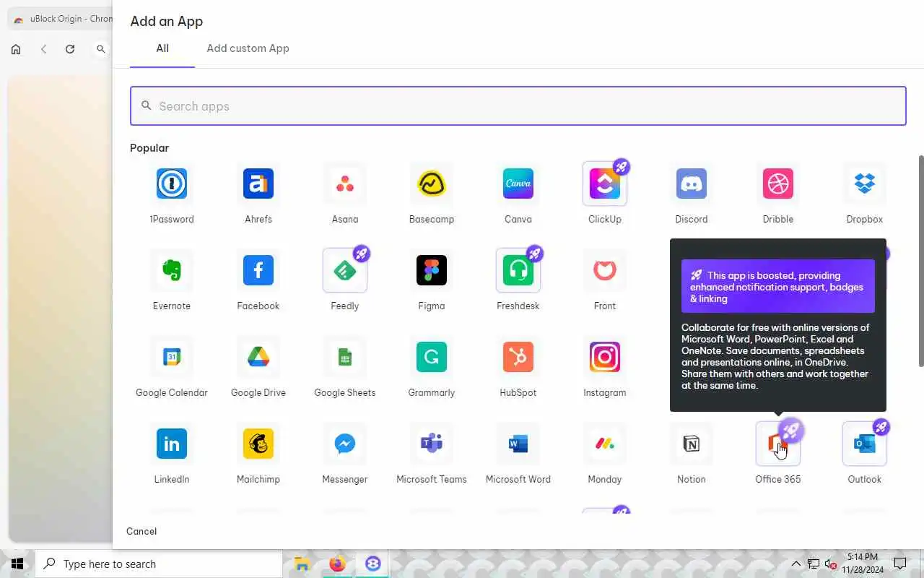Viewport: 924px width, 578px height.
Task: Choose the Discord app icon
Action: (692, 184)
